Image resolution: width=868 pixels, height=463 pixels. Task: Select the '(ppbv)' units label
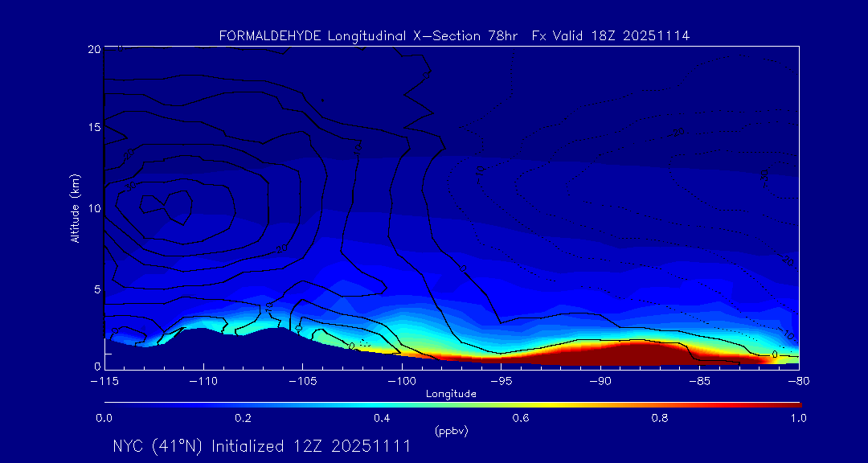[451, 432]
